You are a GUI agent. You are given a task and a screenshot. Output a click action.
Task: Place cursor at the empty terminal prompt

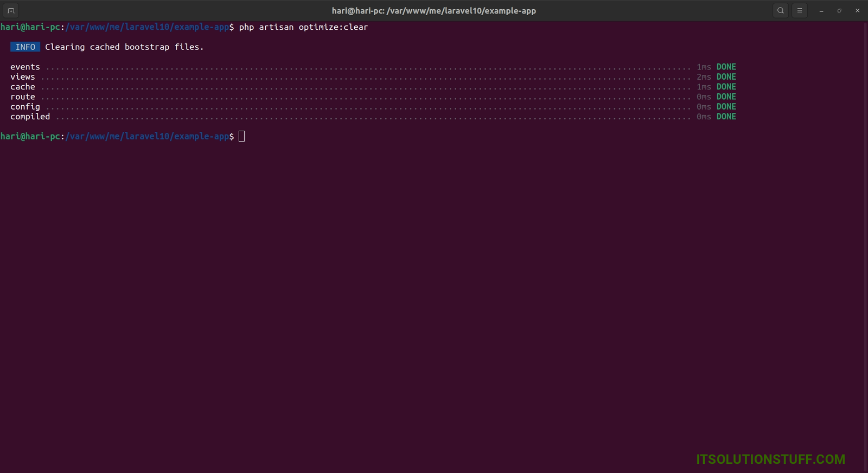242,136
